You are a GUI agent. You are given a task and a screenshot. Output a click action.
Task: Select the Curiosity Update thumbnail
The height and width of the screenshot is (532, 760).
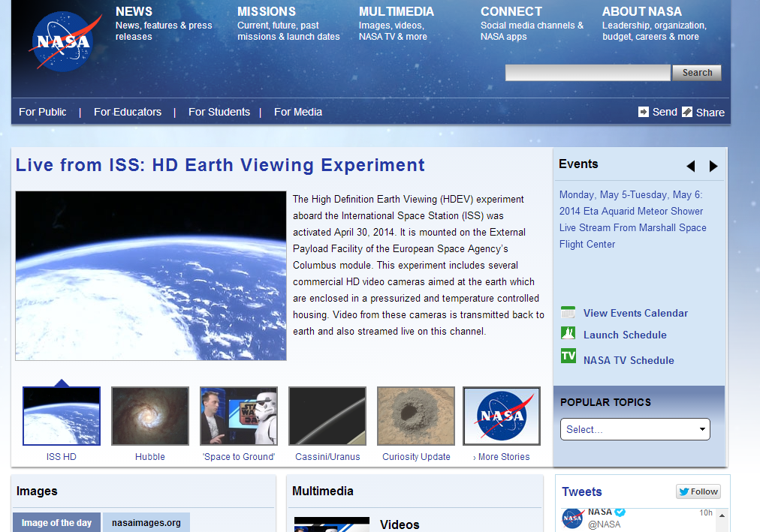pyautogui.click(x=416, y=416)
